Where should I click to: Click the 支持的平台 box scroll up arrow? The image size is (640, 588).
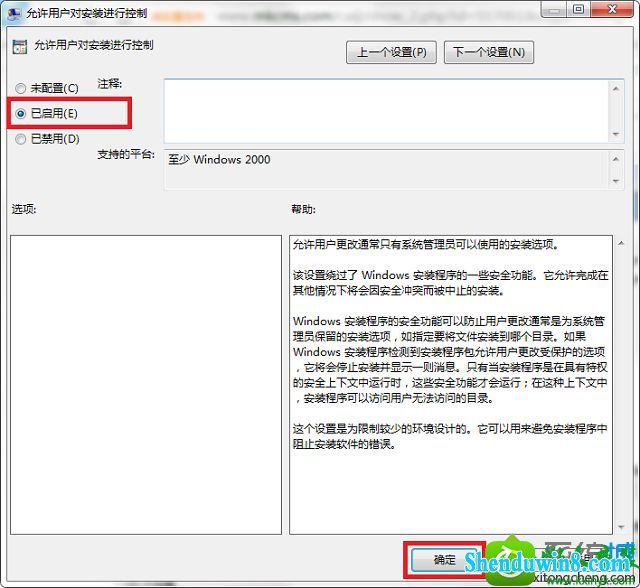click(x=616, y=159)
